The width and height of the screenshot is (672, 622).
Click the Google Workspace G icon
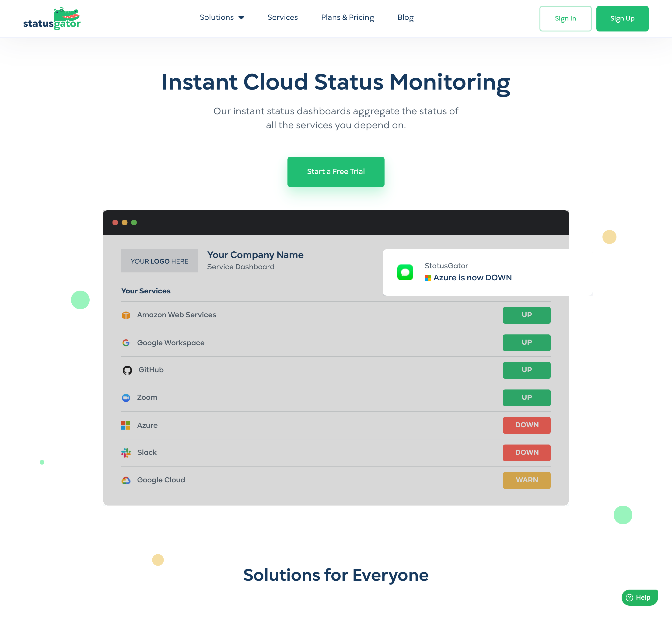(x=126, y=343)
